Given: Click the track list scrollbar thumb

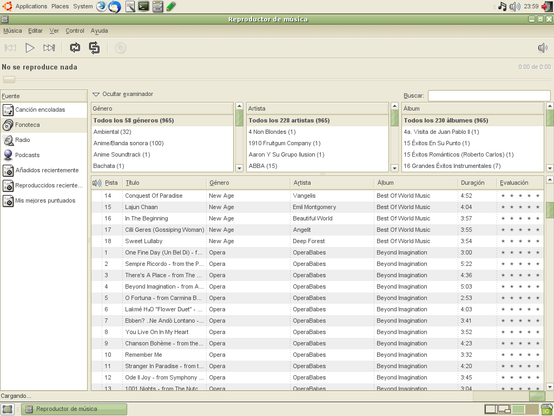Looking at the screenshot, I should pos(550,210).
